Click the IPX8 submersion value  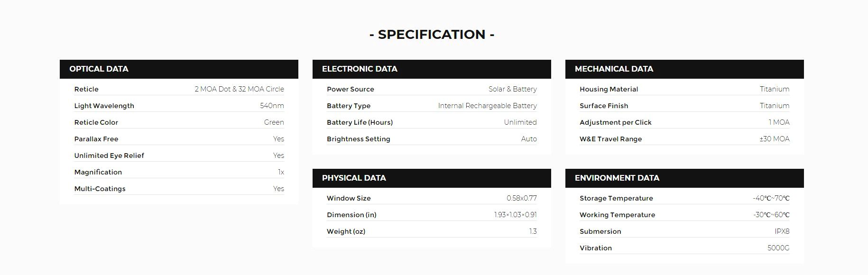click(x=782, y=231)
